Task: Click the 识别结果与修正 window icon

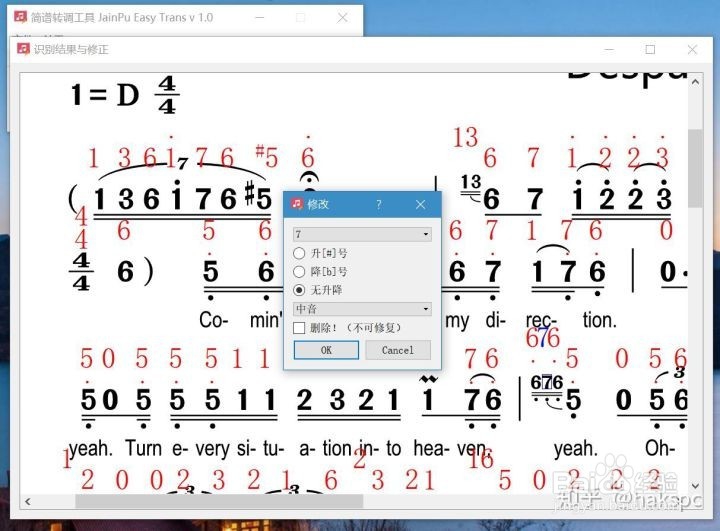Action: pyautogui.click(x=23, y=48)
